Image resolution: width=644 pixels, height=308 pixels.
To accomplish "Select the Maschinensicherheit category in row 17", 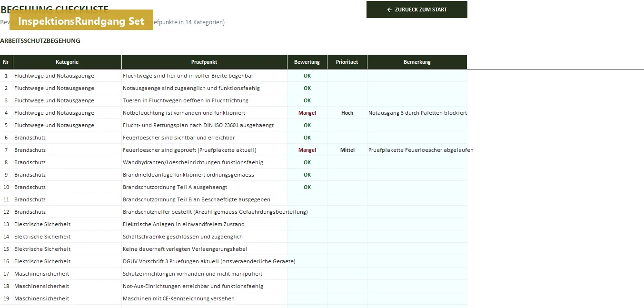I will click(x=67, y=274).
